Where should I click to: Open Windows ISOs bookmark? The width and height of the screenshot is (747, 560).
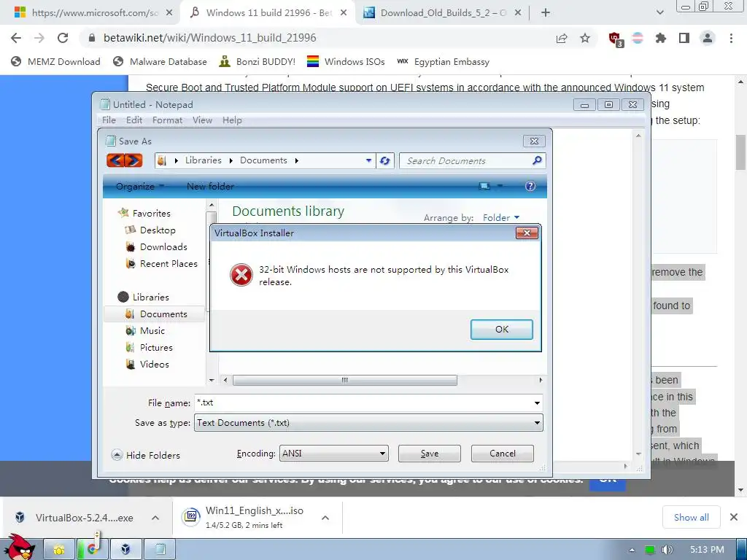[x=346, y=62]
